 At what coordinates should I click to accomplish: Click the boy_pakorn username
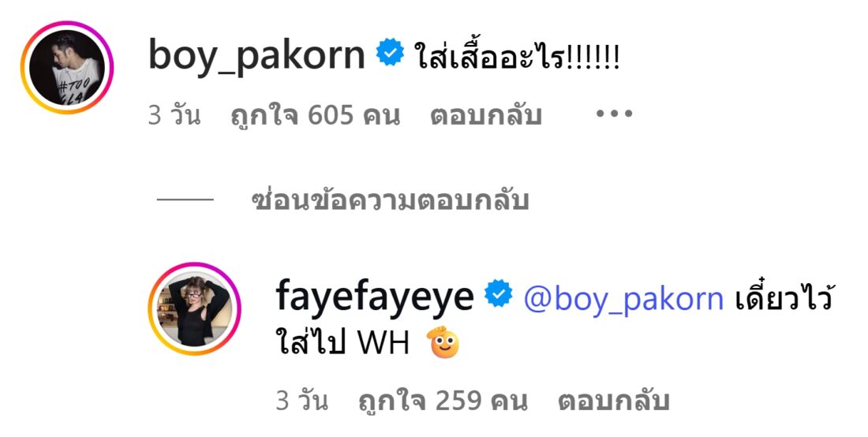pyautogui.click(x=257, y=57)
